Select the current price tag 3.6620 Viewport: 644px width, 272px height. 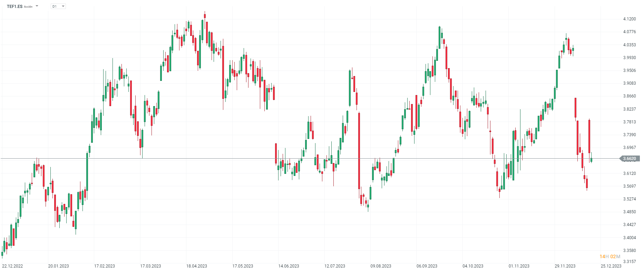(x=629, y=159)
